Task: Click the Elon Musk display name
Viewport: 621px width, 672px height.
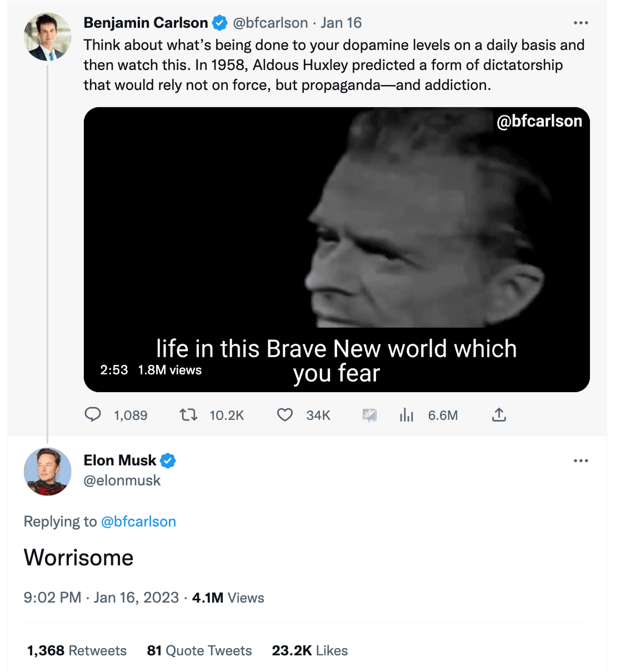Action: point(120,460)
